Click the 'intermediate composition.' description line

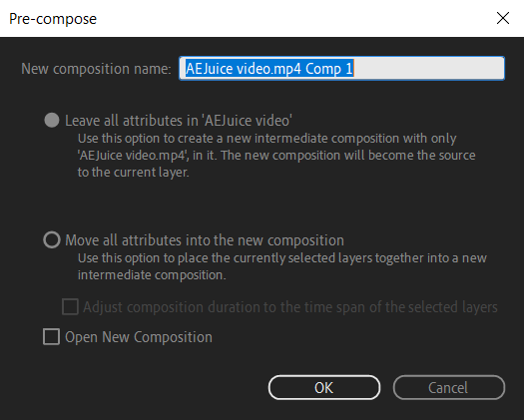(152, 275)
